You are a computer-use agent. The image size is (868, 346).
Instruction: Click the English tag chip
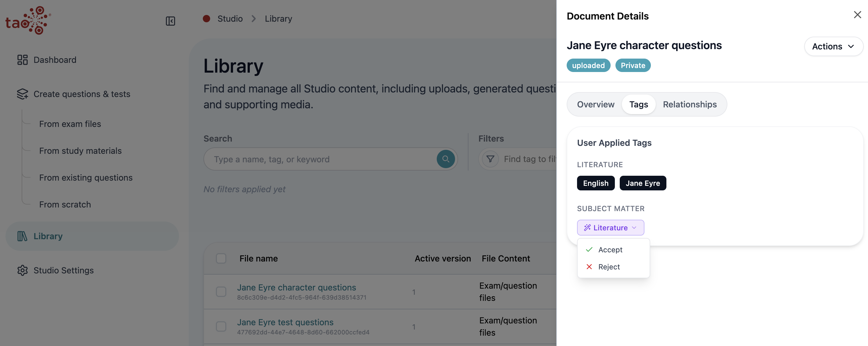click(596, 183)
